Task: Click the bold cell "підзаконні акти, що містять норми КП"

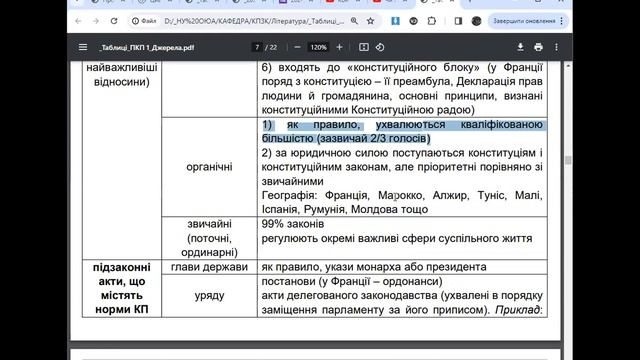Action: (x=122, y=288)
